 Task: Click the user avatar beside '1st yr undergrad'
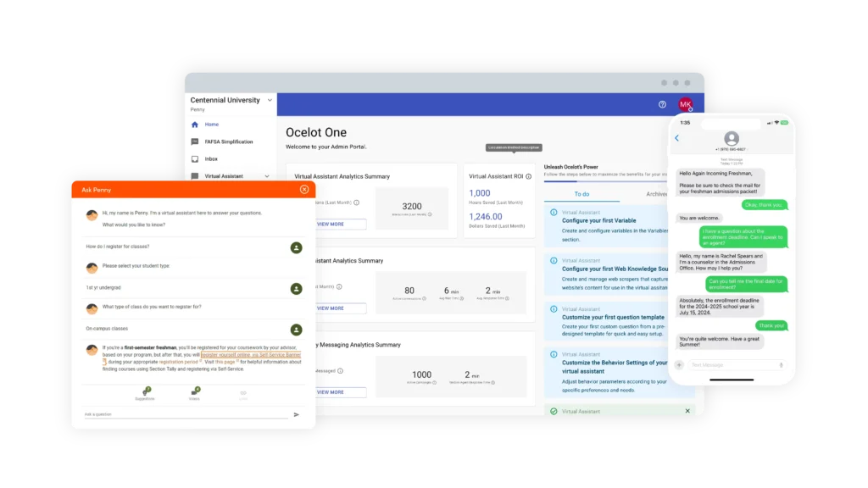pyautogui.click(x=296, y=289)
